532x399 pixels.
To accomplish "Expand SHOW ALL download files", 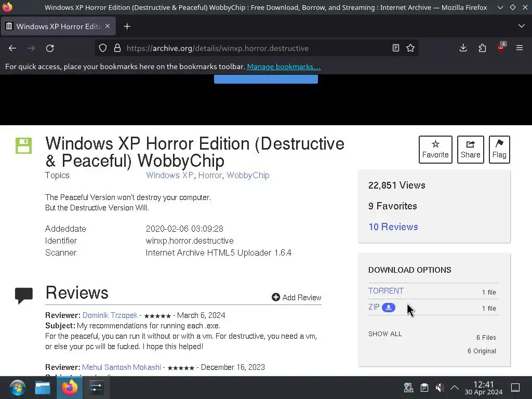I will [385, 334].
